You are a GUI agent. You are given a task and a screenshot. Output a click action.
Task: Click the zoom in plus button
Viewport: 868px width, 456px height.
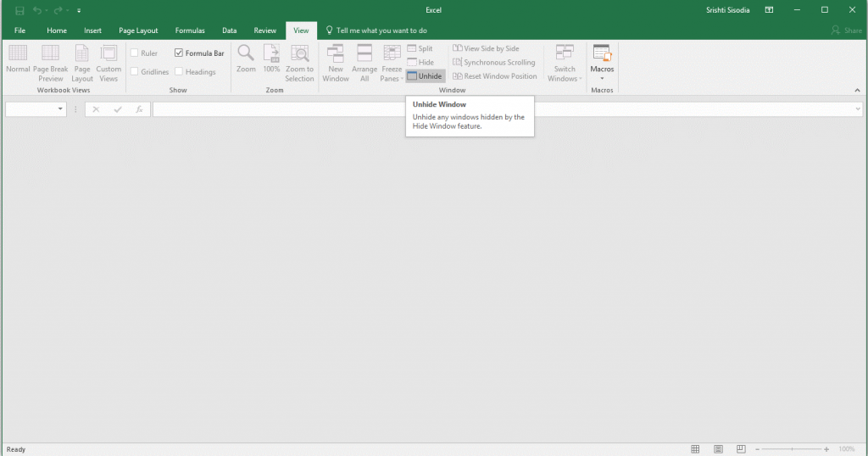tap(826, 449)
